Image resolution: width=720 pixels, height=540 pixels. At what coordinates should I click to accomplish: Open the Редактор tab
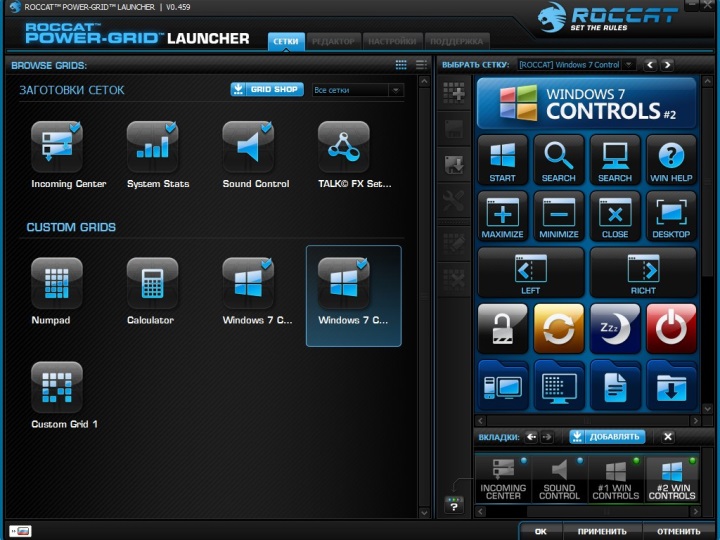click(333, 41)
